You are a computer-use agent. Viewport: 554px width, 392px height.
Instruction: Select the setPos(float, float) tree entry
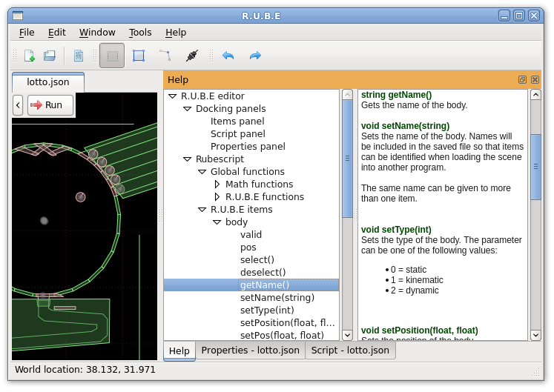pyautogui.click(x=282, y=336)
